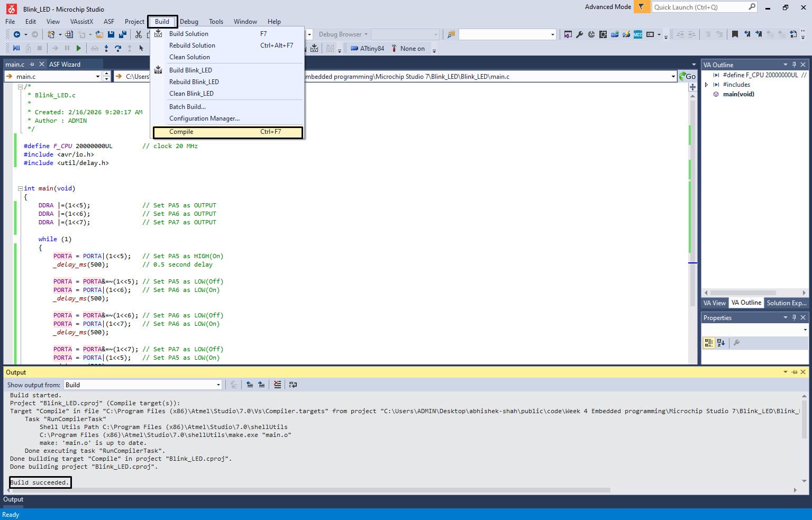Click the notification filter flag icon
The image size is (812, 520).
(641, 7)
